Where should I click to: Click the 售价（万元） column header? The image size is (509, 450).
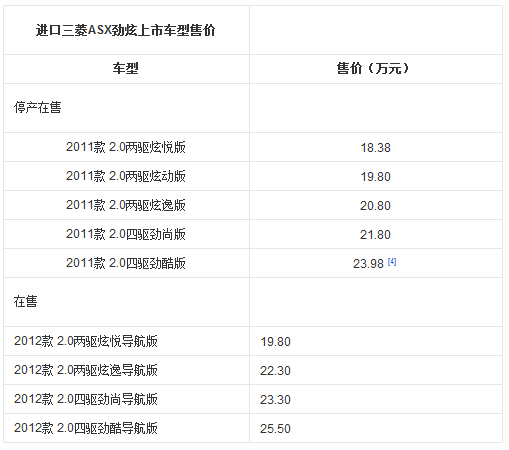coord(373,68)
